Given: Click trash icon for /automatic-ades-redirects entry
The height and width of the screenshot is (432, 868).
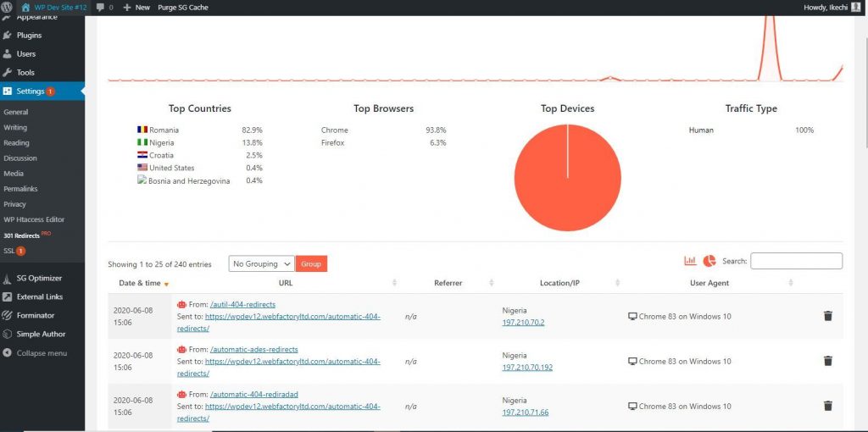Looking at the screenshot, I should pyautogui.click(x=827, y=361).
